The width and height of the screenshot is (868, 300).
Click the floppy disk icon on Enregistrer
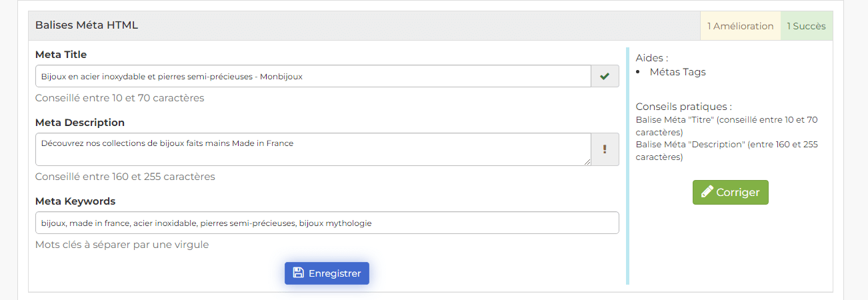[x=299, y=273]
